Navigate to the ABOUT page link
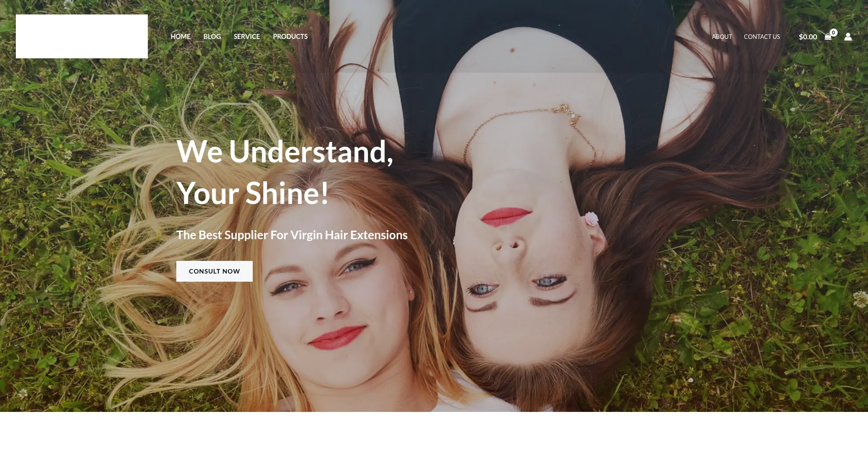The image size is (868, 449). click(722, 37)
